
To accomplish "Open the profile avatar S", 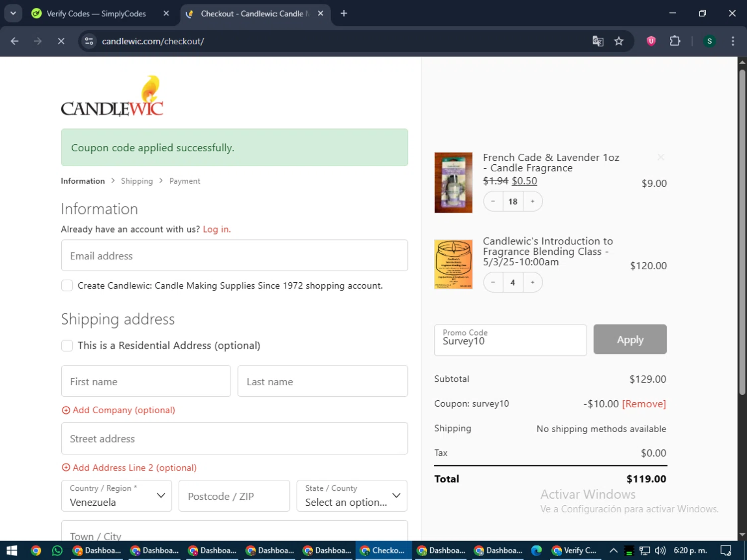I will pyautogui.click(x=709, y=41).
